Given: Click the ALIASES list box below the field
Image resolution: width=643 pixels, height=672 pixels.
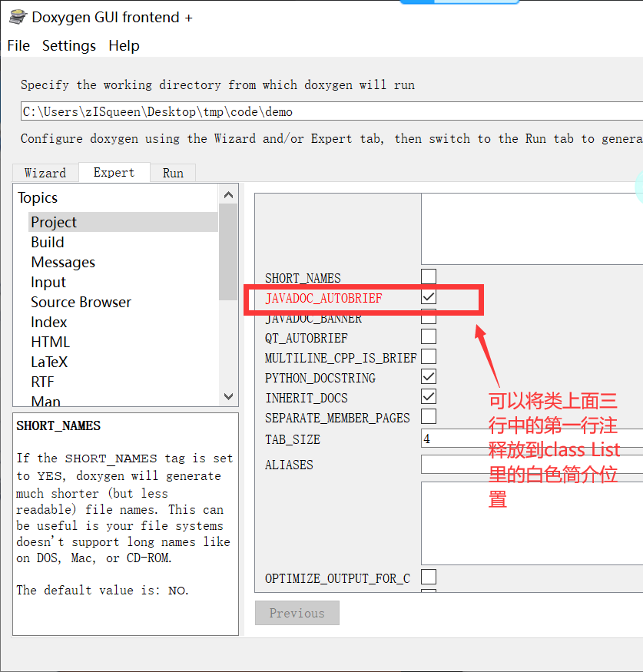Looking at the screenshot, I should (532, 524).
